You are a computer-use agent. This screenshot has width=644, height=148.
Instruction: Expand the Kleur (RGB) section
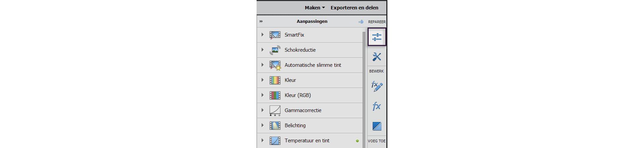click(x=263, y=95)
